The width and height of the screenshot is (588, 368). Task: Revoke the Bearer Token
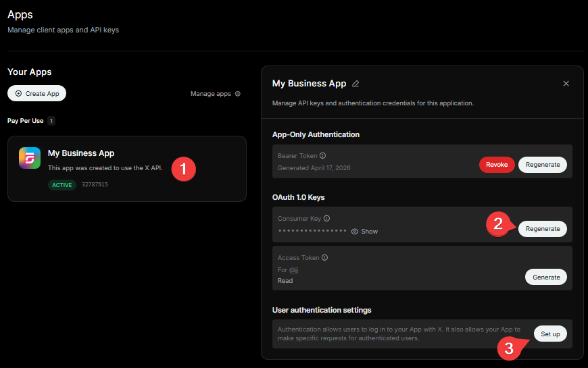(x=497, y=165)
